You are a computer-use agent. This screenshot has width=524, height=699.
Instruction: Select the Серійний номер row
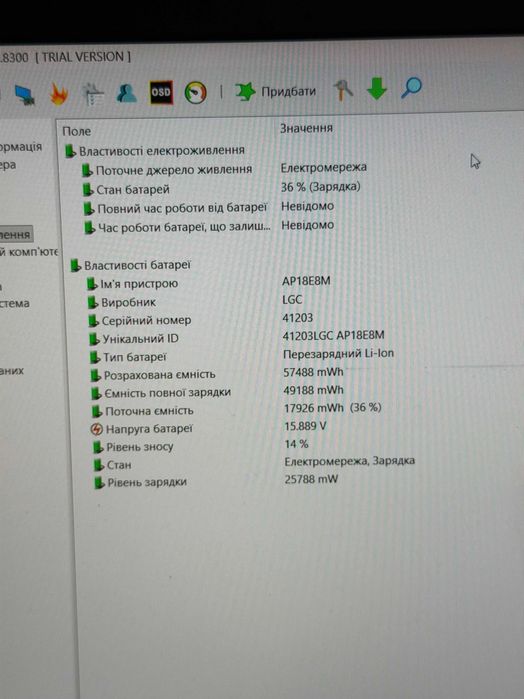click(140, 321)
